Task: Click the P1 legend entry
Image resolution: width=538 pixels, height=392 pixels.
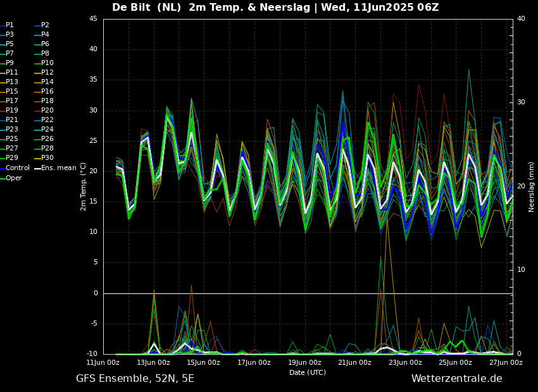Action: tap(9, 25)
